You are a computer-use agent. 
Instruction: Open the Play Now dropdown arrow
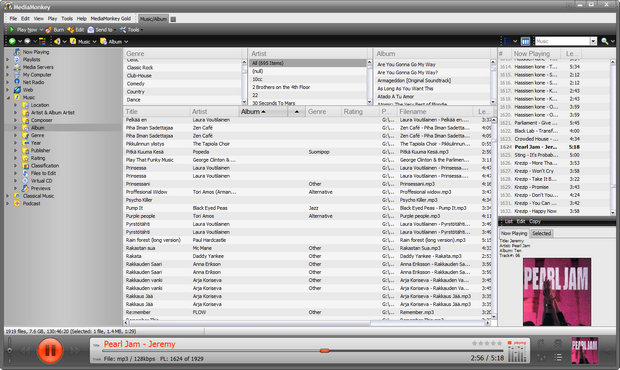[x=41, y=30]
